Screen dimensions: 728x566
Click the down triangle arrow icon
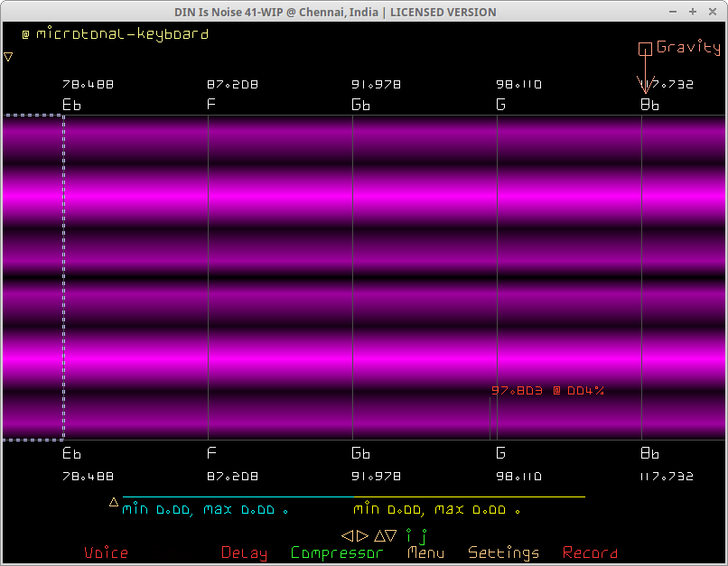[x=391, y=535]
